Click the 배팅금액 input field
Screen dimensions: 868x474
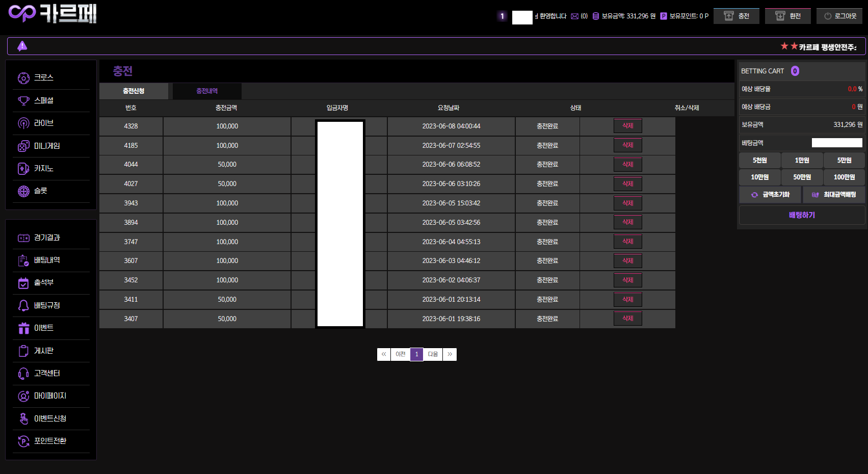coord(836,143)
